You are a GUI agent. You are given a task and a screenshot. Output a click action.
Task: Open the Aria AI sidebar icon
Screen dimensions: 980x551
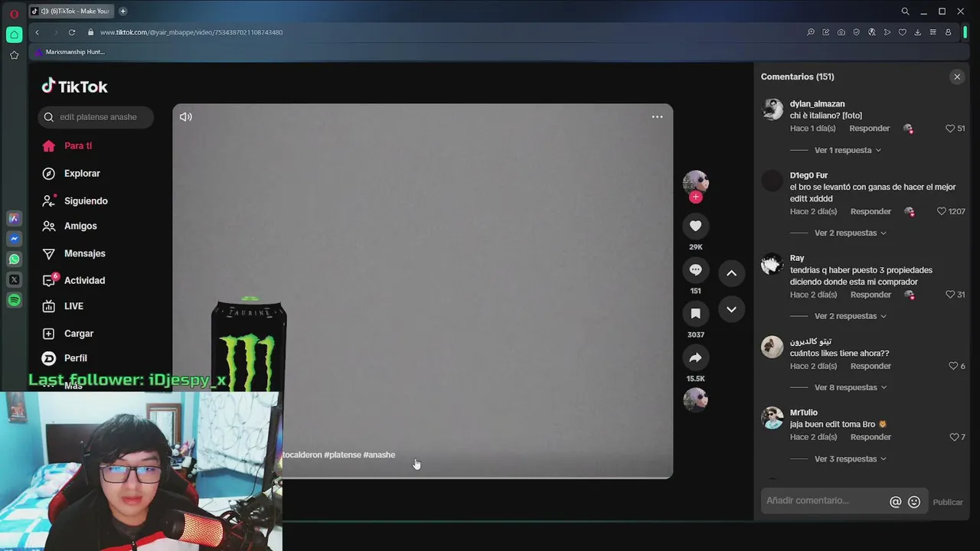click(x=14, y=218)
